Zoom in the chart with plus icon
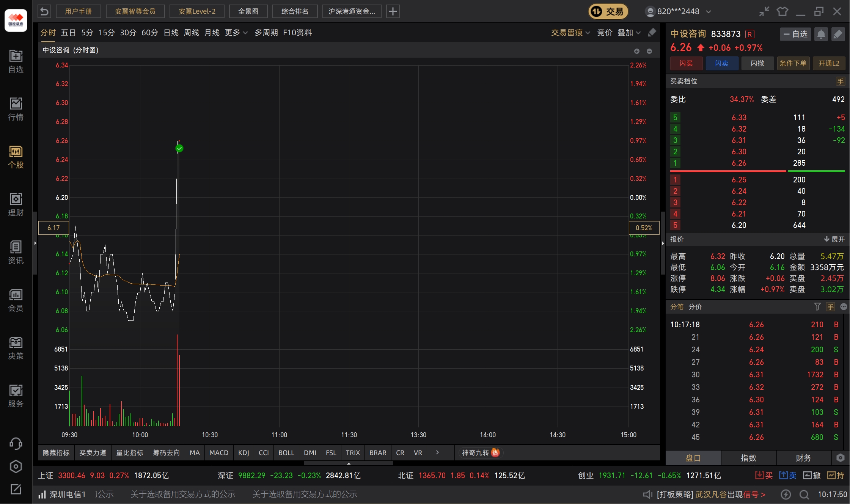The width and height of the screenshot is (850, 504). coord(637,51)
